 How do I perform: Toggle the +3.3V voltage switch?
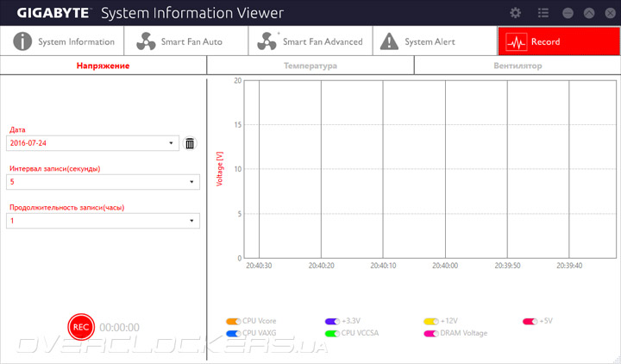332,321
